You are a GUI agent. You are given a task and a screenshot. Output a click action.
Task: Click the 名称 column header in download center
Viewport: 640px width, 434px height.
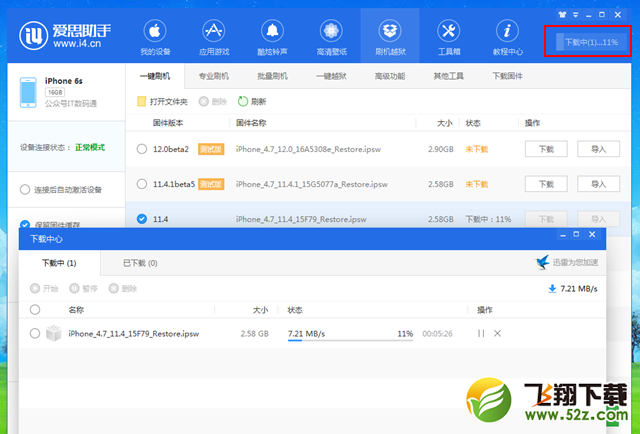click(x=76, y=310)
